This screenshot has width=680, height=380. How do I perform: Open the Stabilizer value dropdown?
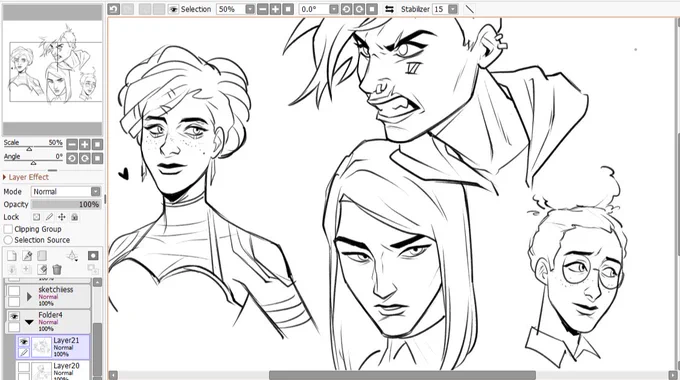coord(453,9)
